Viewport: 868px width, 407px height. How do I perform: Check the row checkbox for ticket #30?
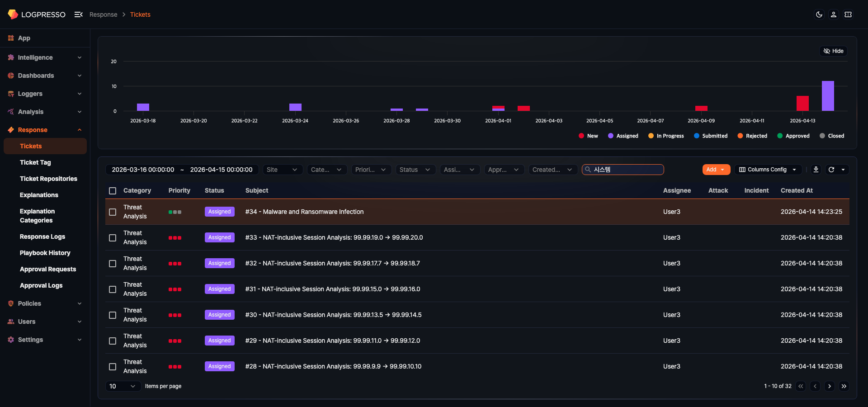coord(112,315)
